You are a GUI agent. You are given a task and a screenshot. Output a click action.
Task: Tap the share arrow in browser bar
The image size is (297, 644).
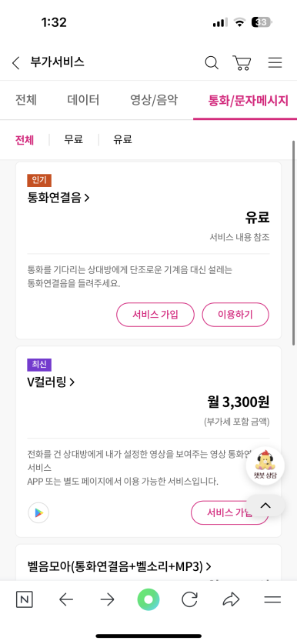click(x=231, y=600)
